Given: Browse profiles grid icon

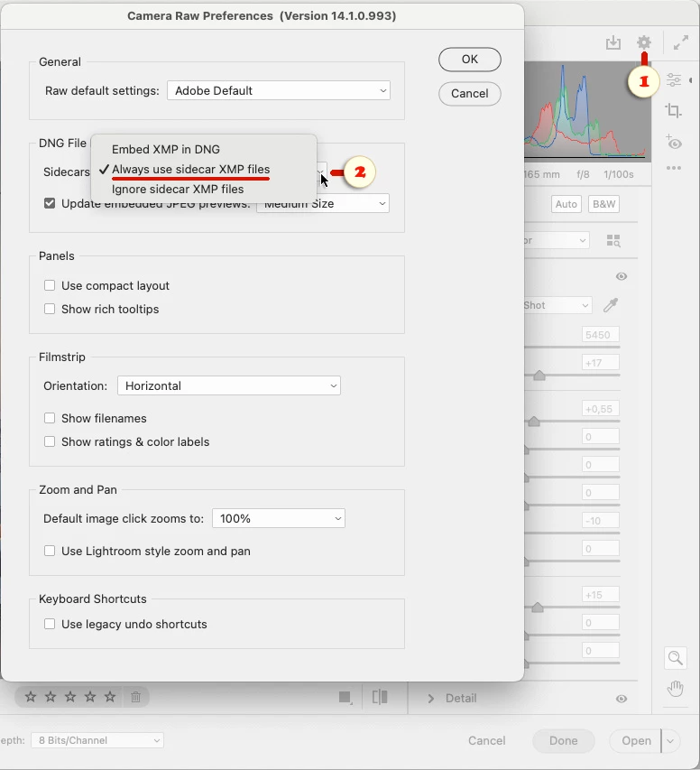Looking at the screenshot, I should [x=613, y=240].
